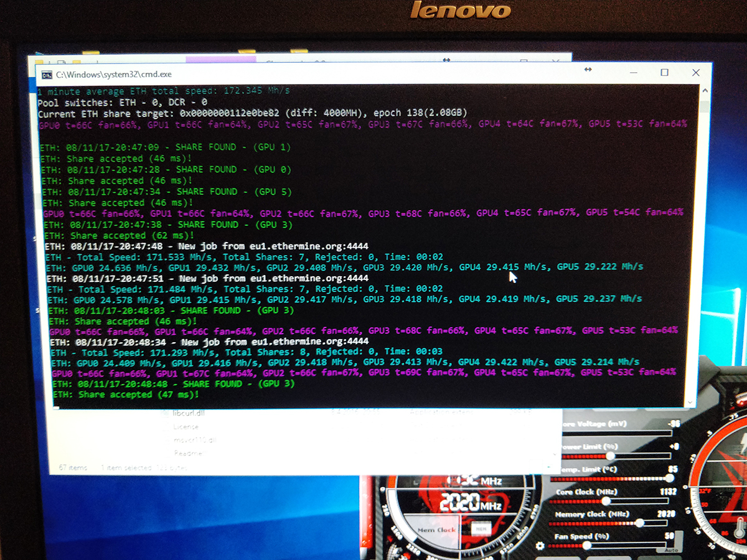The height and width of the screenshot is (560, 747).
Task: Click the 'Share accepted (62 ms)!' line
Action: click(x=120, y=236)
